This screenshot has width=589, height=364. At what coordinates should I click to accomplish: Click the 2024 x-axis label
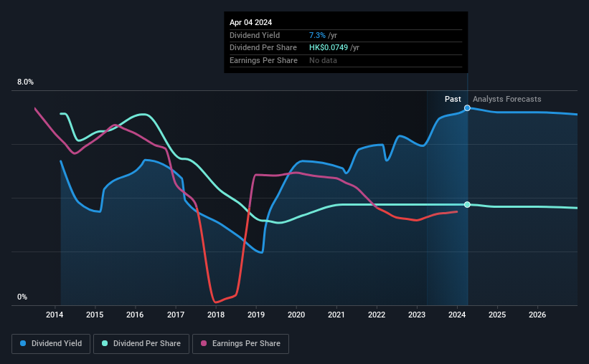pos(457,315)
